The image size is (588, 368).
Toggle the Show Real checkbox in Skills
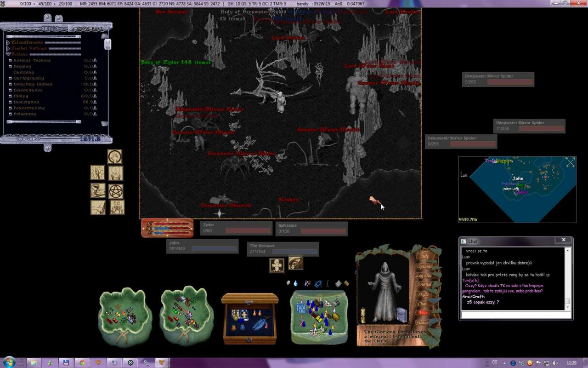pyautogui.click(x=71, y=29)
